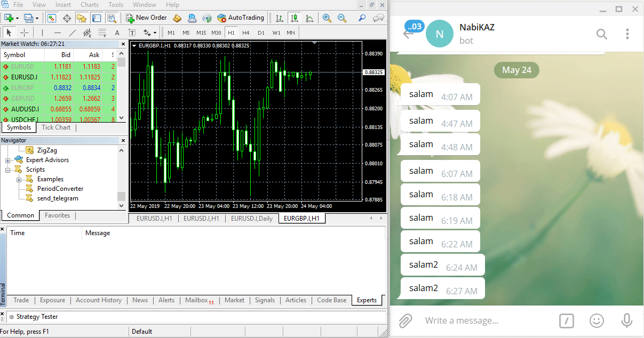Switch to the EURUSD.I,Daily chart tab
The width and height of the screenshot is (644, 338).
point(251,218)
